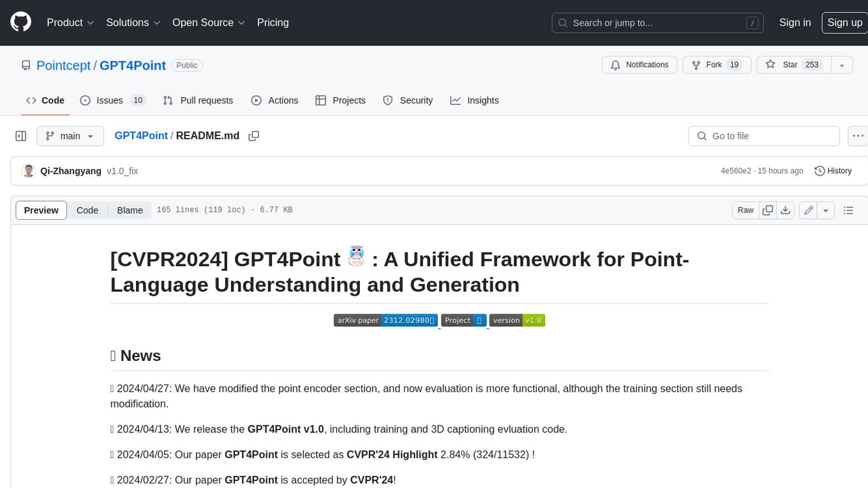Expand the file tree side panel
The height and width of the screenshot is (488, 868).
pos(21,136)
